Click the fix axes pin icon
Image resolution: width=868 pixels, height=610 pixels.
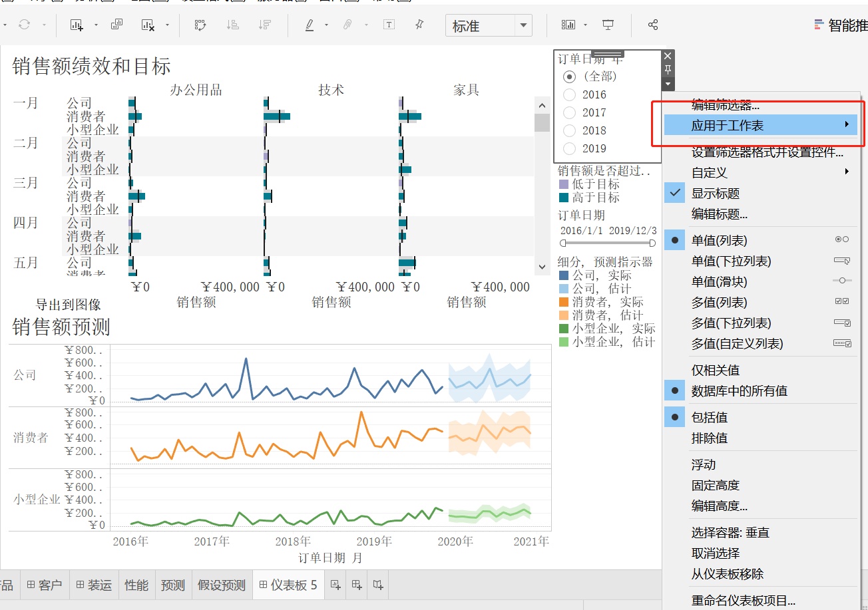click(419, 25)
